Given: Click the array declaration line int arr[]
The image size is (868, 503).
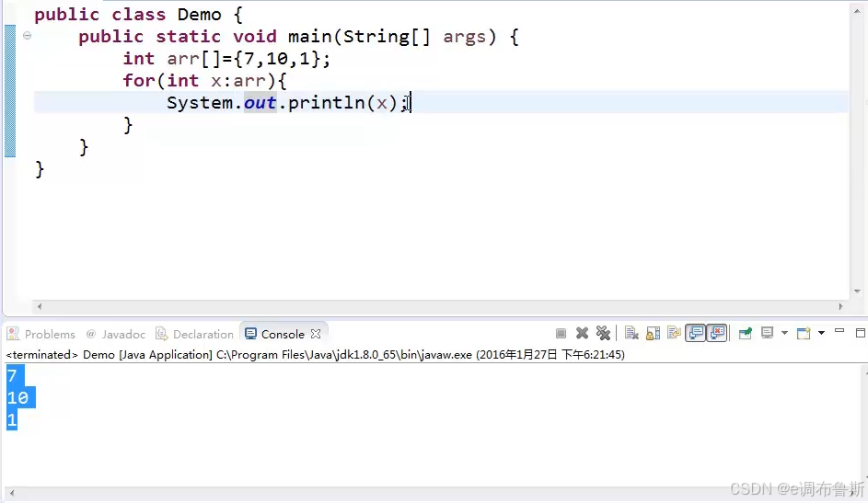Looking at the screenshot, I should (x=226, y=59).
